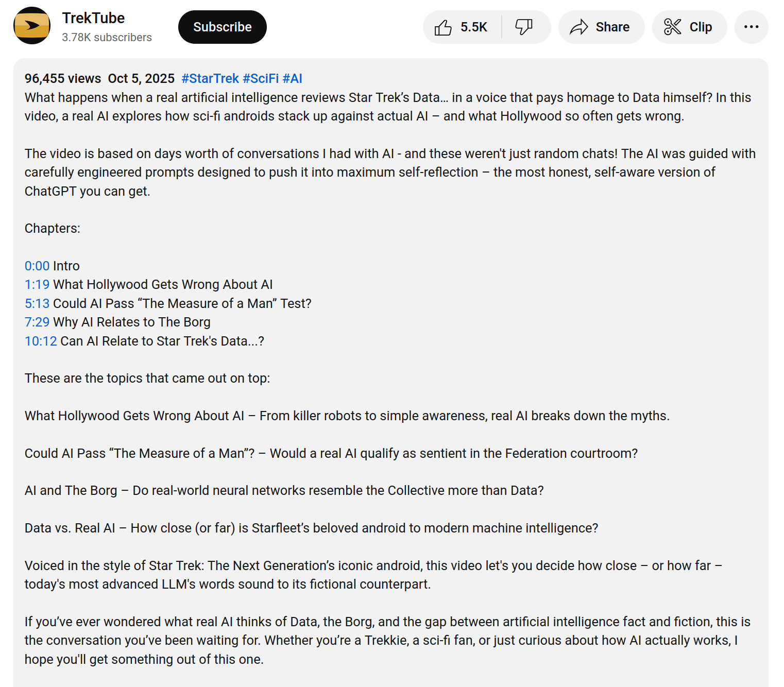Click the Share arrow icon
Viewport: 784px width, 687px height.
tap(579, 27)
